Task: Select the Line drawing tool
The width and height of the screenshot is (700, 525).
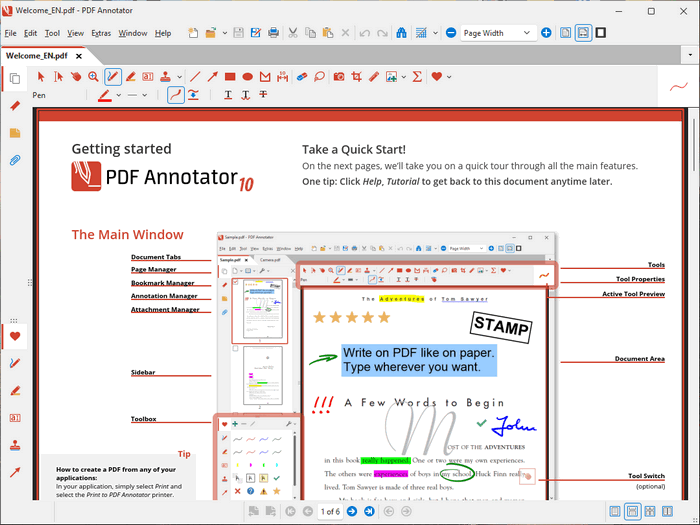Action: pyautogui.click(x=195, y=77)
